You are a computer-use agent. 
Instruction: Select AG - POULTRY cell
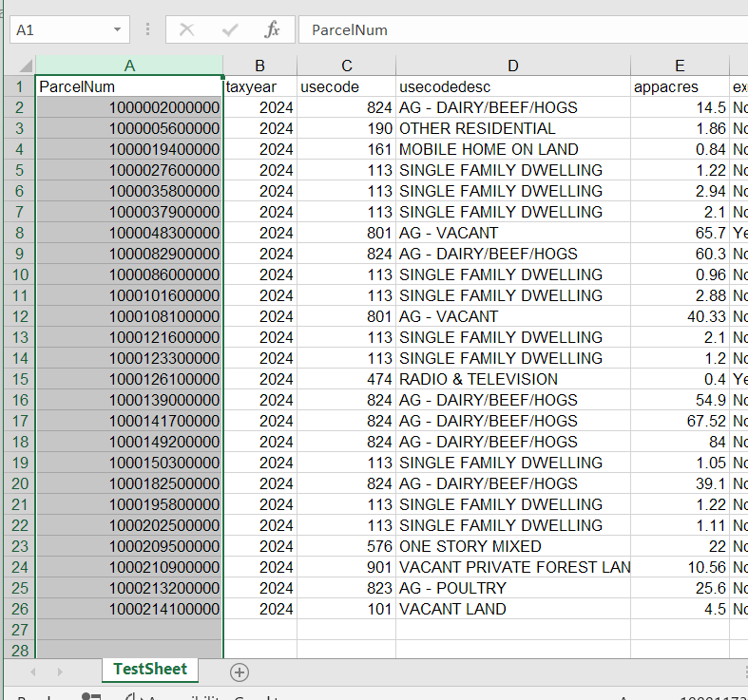pos(513,589)
